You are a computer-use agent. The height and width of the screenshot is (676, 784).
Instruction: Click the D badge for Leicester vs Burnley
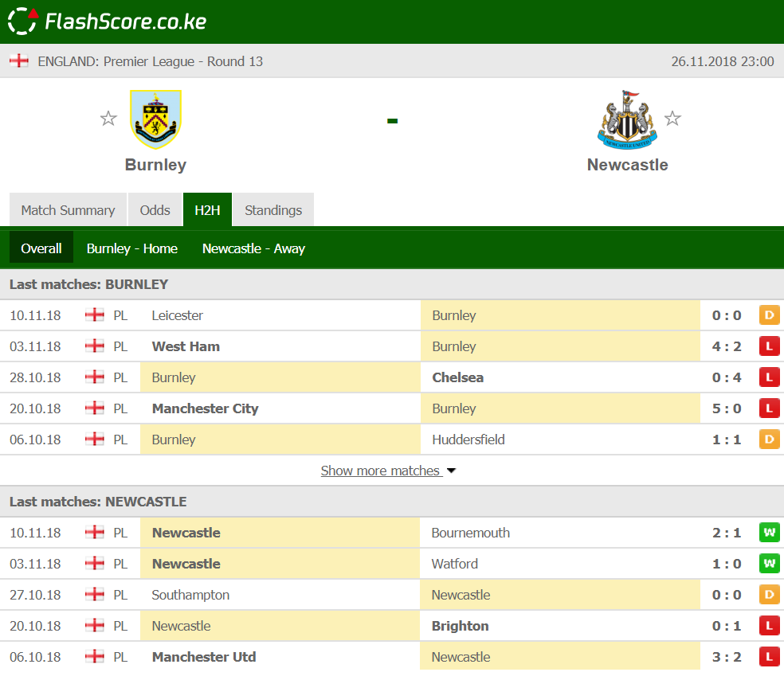click(x=770, y=315)
